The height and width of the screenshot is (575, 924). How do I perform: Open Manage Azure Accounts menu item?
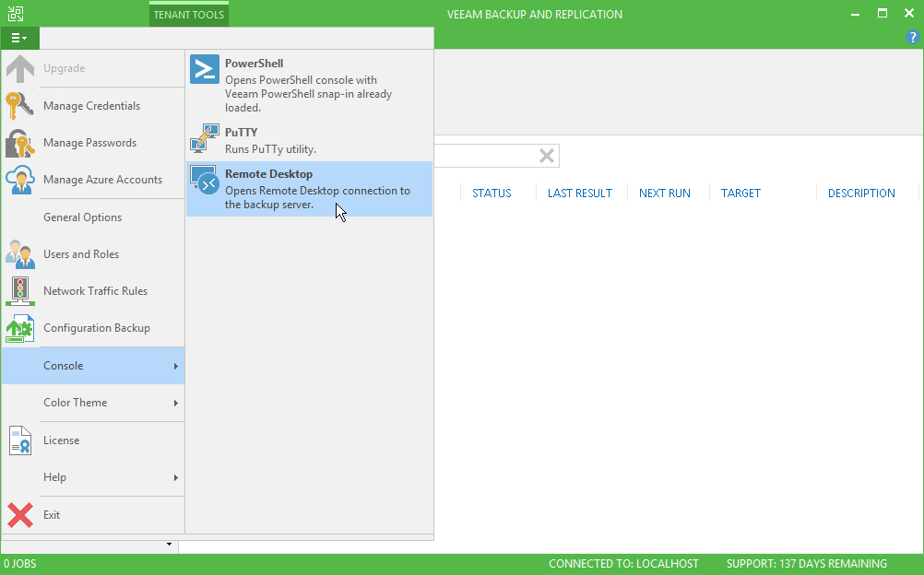(93, 180)
